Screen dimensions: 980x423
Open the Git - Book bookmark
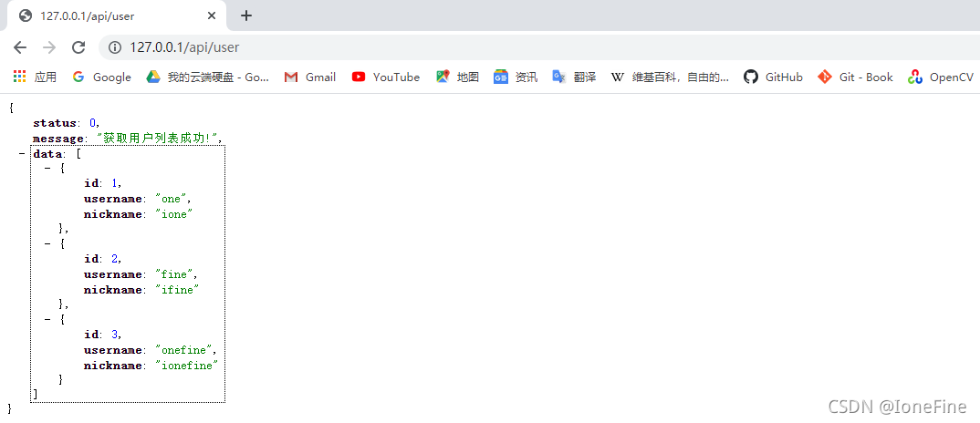click(856, 77)
